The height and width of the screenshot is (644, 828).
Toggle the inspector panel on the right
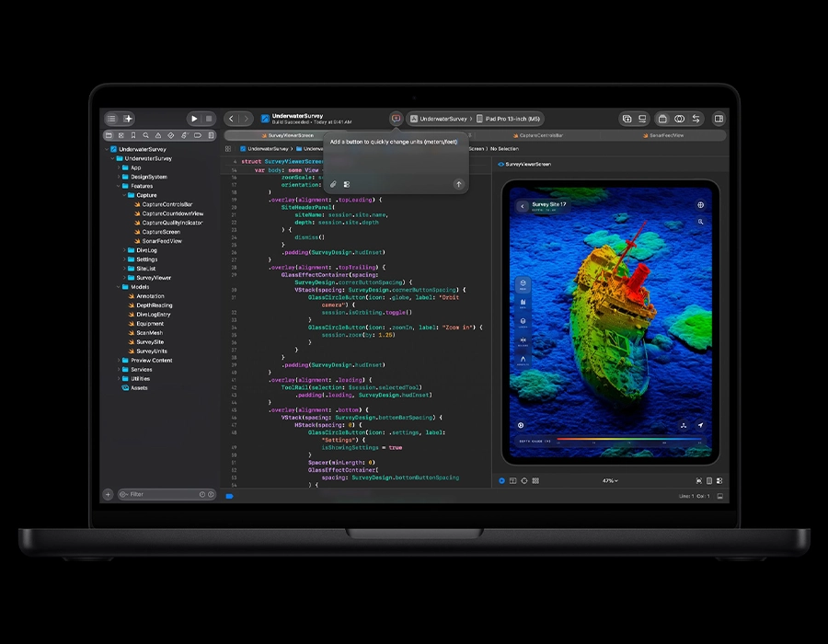(719, 119)
